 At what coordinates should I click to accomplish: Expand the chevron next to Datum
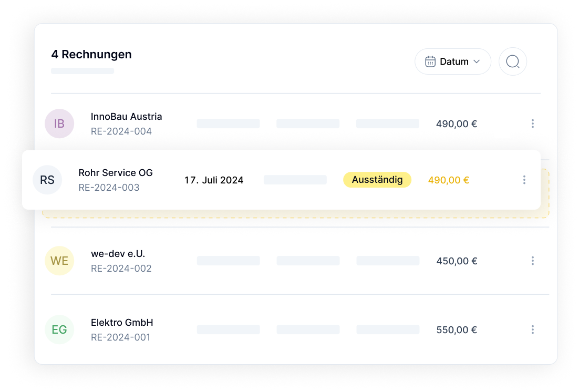click(478, 61)
